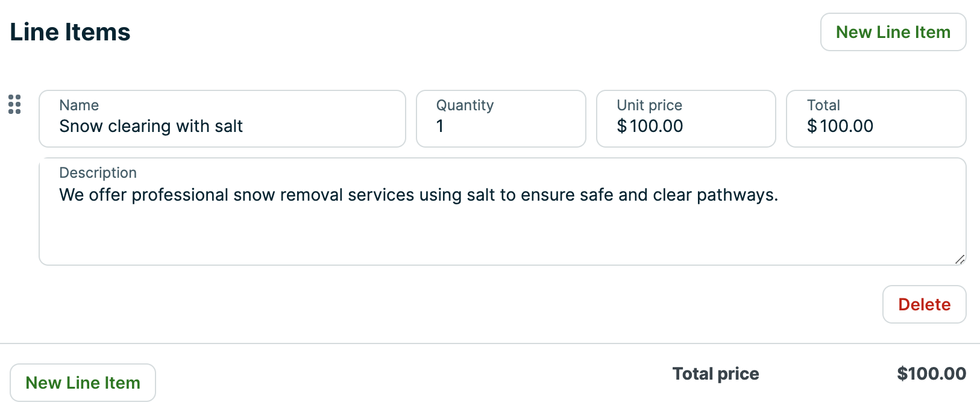This screenshot has height=417, width=980.
Task: Click the Line Items heading
Action: [70, 32]
